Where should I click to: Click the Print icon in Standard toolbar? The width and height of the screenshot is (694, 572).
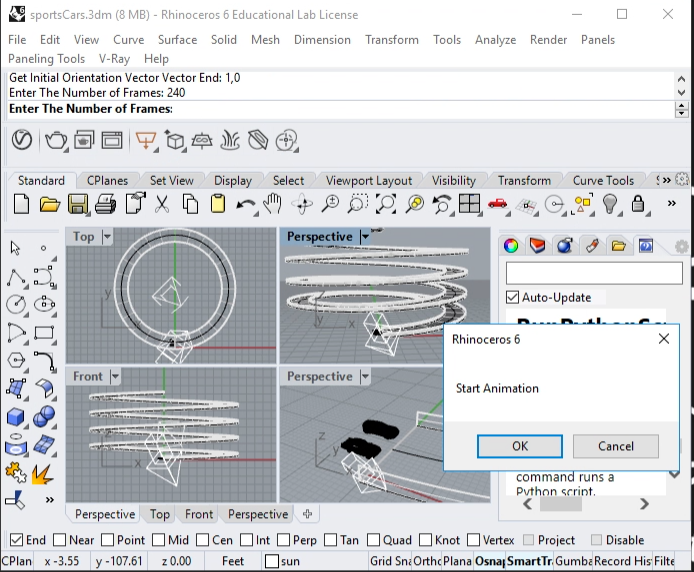(105, 204)
